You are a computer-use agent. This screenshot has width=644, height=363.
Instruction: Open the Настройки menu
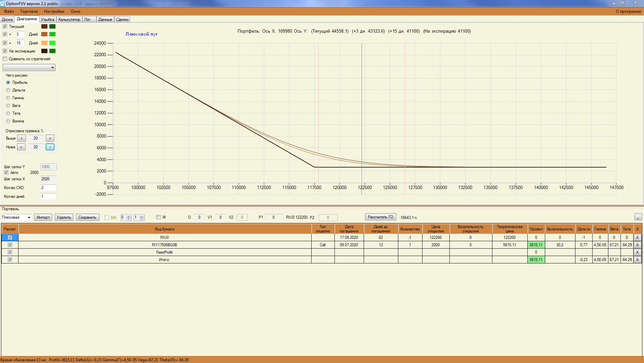point(54,11)
